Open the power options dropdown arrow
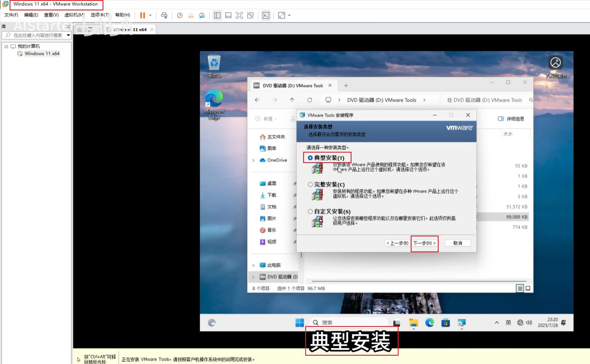Image resolution: width=590 pixels, height=364 pixels. click(151, 15)
